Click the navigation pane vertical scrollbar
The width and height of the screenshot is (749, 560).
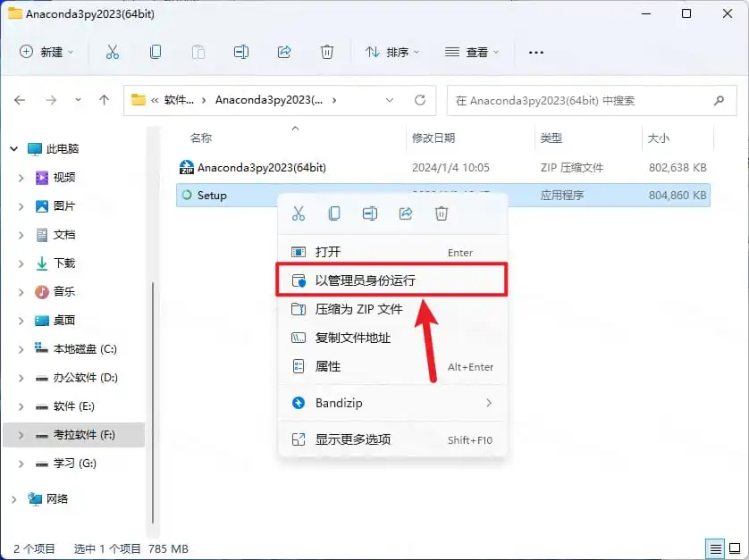(152, 403)
